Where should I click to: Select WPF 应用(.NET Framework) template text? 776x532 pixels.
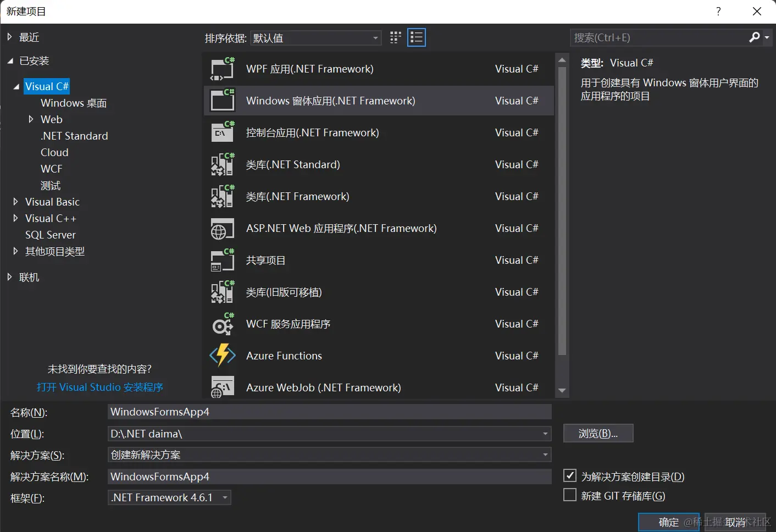[310, 69]
